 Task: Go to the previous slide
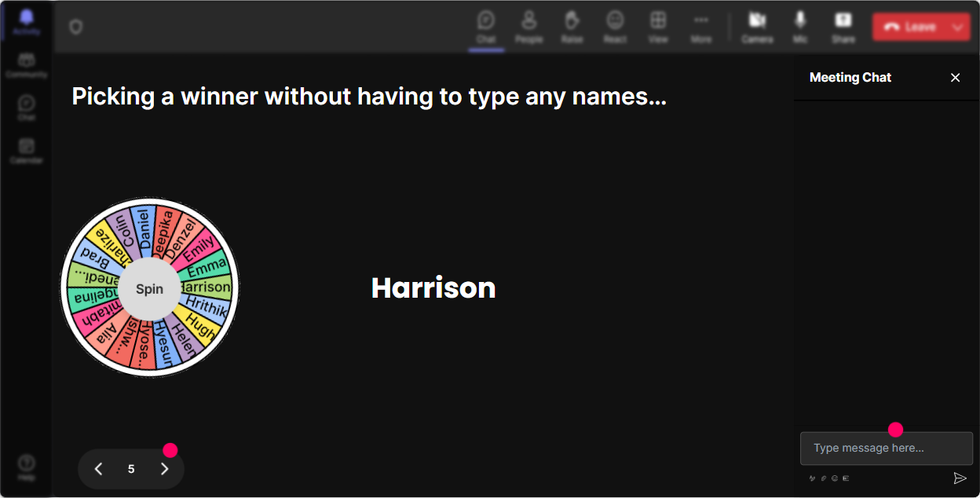(98, 469)
